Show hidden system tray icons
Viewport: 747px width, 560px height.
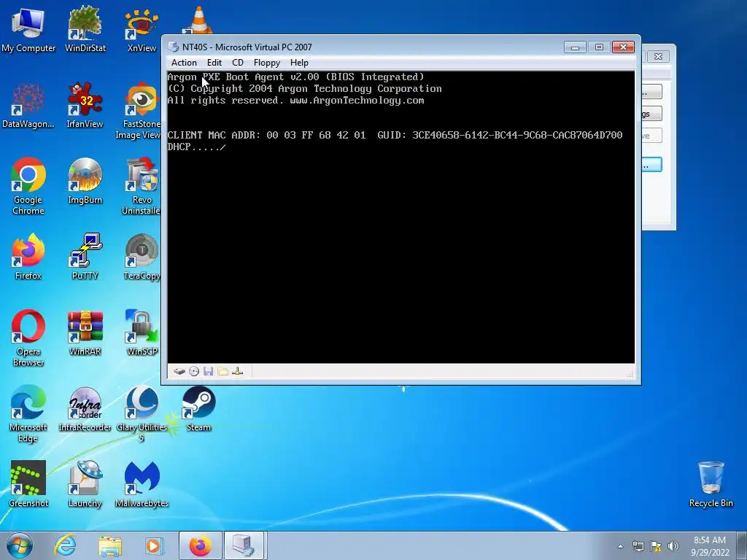coord(620,546)
